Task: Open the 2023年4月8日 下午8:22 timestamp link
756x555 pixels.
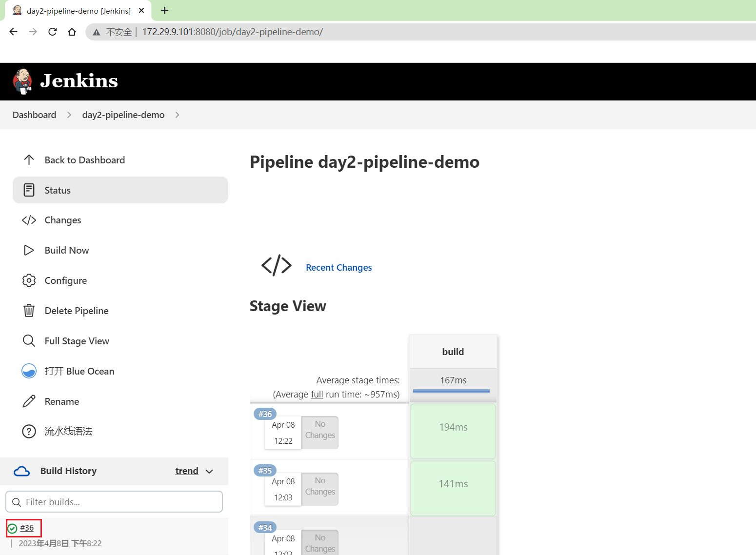Action: coord(60,543)
